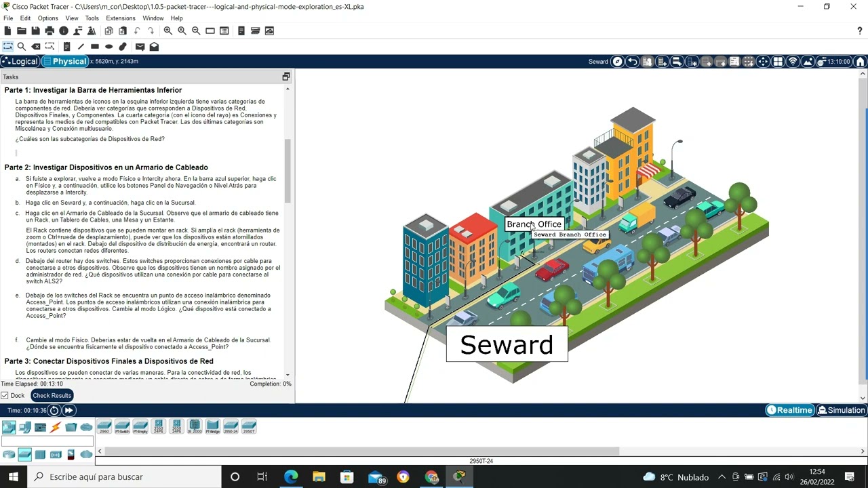This screenshot has height=488, width=868.
Task: Click the Move Object icon
Action: click(x=763, y=62)
